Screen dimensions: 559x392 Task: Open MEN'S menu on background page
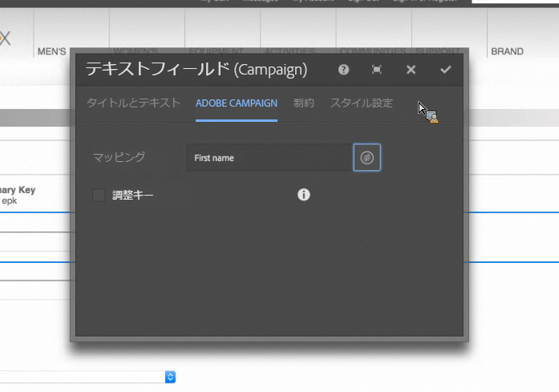coord(51,51)
